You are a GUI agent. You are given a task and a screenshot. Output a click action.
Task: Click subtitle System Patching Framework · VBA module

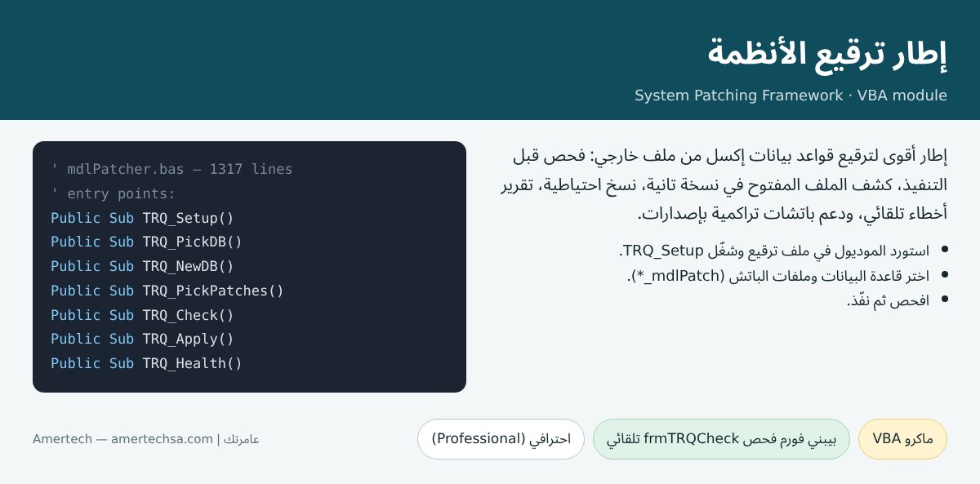click(x=791, y=95)
